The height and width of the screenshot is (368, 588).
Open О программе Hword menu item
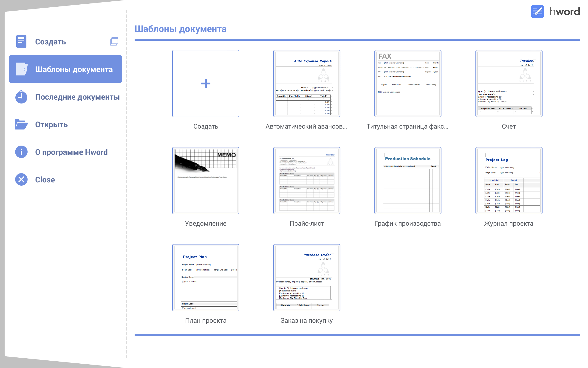click(x=71, y=152)
